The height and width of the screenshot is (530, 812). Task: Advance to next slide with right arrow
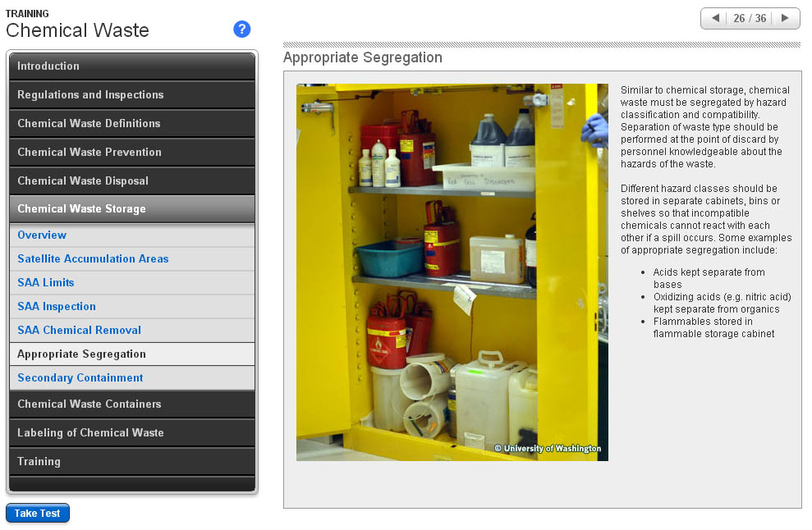point(785,18)
